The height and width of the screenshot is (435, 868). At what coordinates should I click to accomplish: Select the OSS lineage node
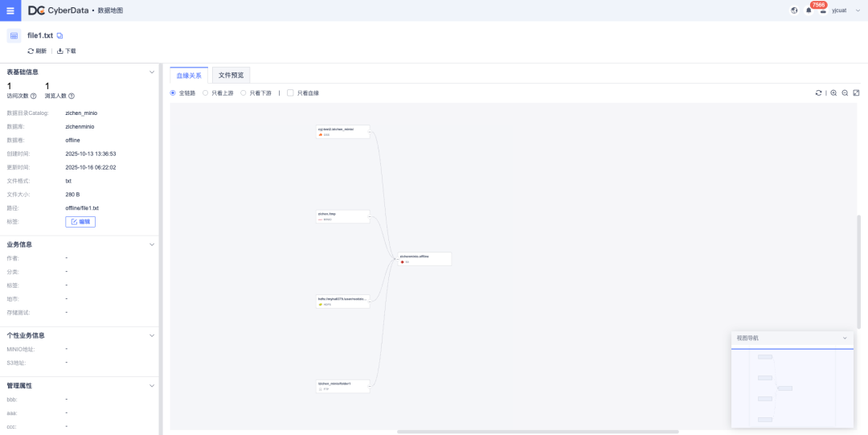[x=342, y=131]
